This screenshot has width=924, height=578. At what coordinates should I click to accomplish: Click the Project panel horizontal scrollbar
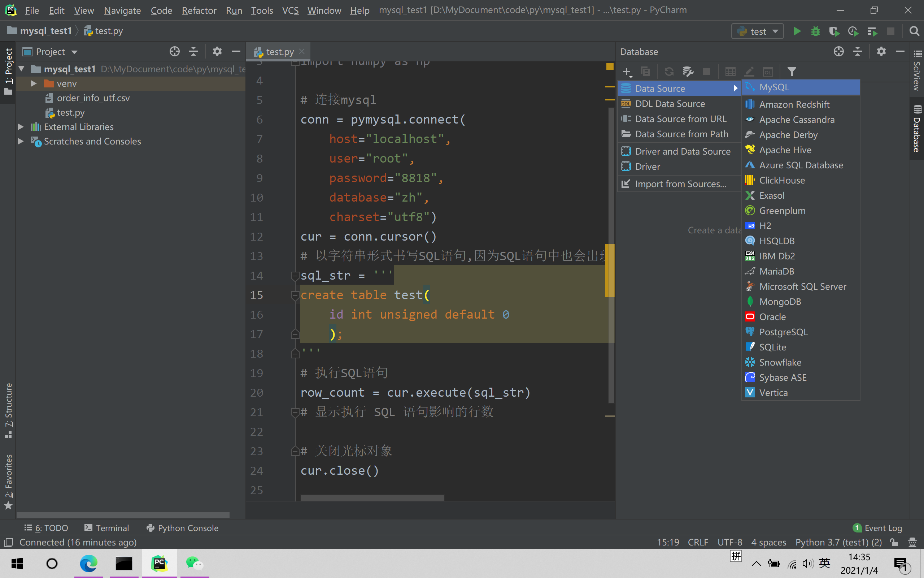(x=123, y=515)
